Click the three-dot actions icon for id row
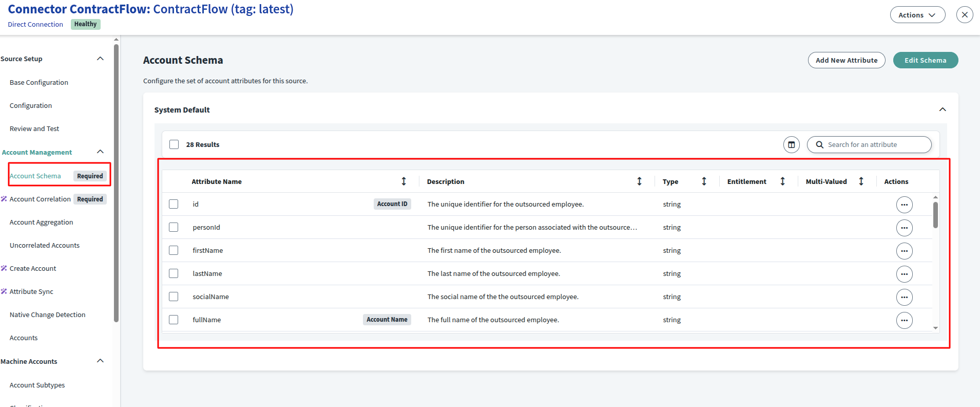Viewport: 980px width, 407px height. point(904,205)
